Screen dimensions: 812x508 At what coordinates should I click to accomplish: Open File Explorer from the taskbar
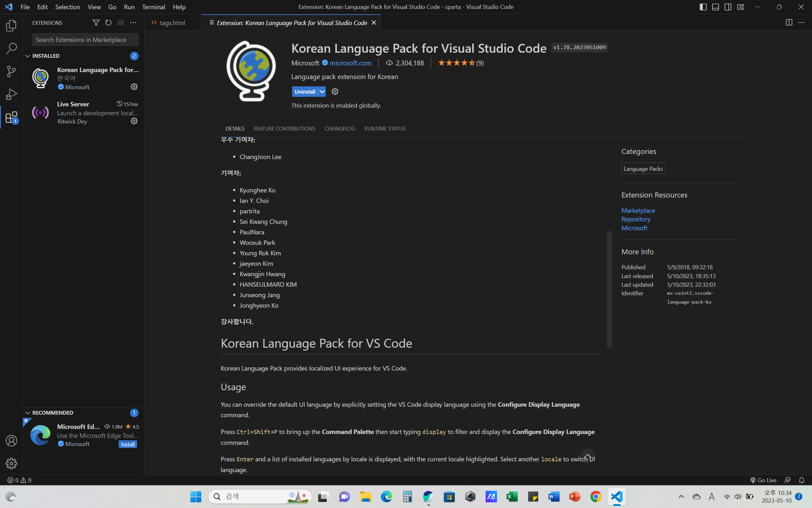click(x=365, y=497)
